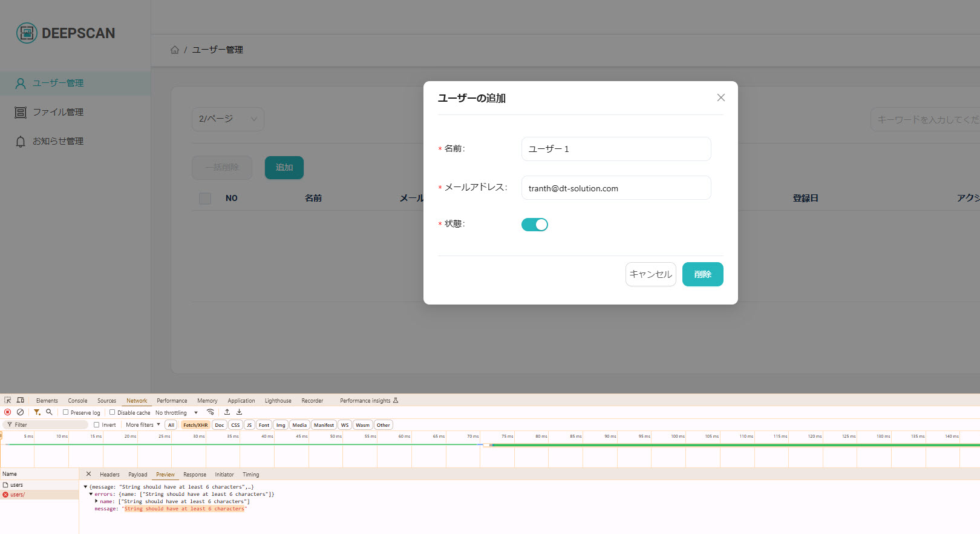This screenshot has width=980, height=534.
Task: Stop recording network log
Action: [8, 412]
